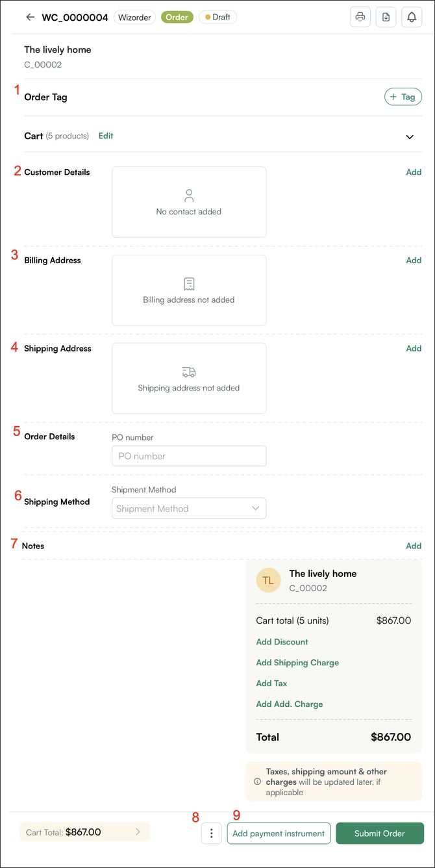The width and height of the screenshot is (435, 868).
Task: Click Add payment instrument
Action: 279,832
